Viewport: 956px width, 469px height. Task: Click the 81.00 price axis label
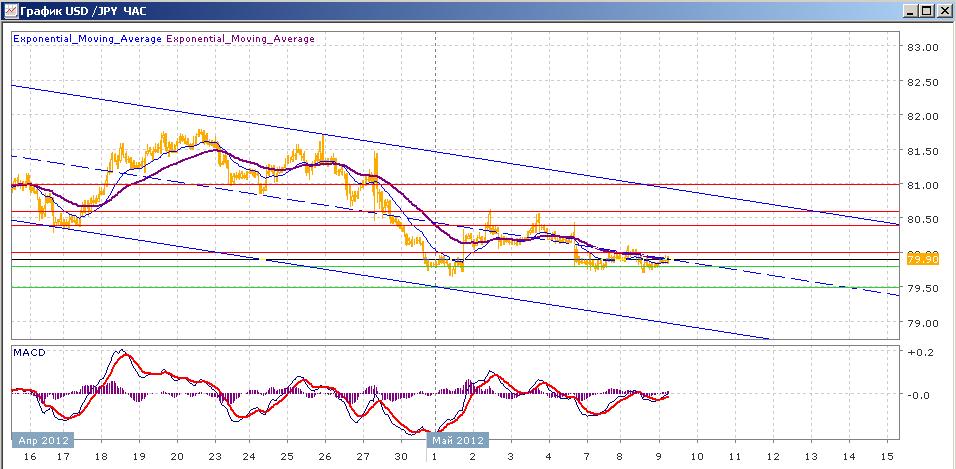point(925,185)
